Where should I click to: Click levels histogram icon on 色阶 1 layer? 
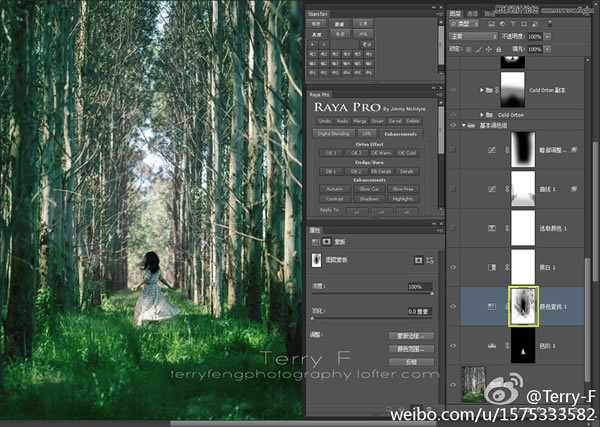coord(492,346)
